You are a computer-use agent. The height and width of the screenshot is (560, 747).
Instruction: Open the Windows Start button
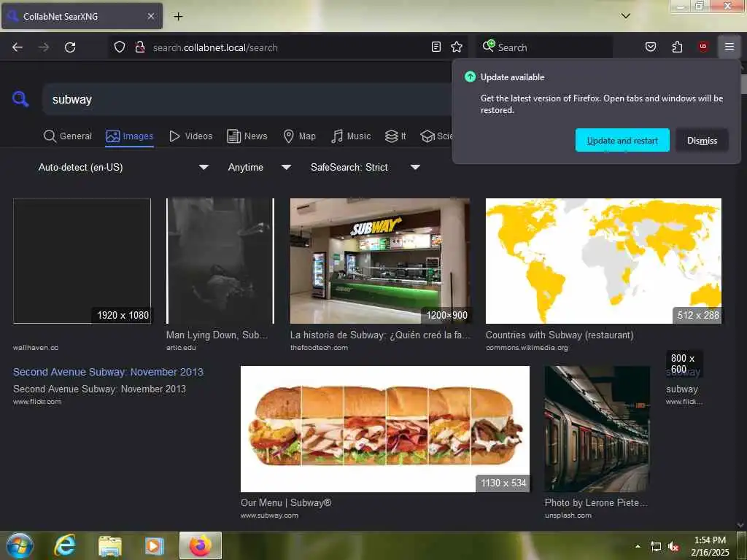pos(19,546)
